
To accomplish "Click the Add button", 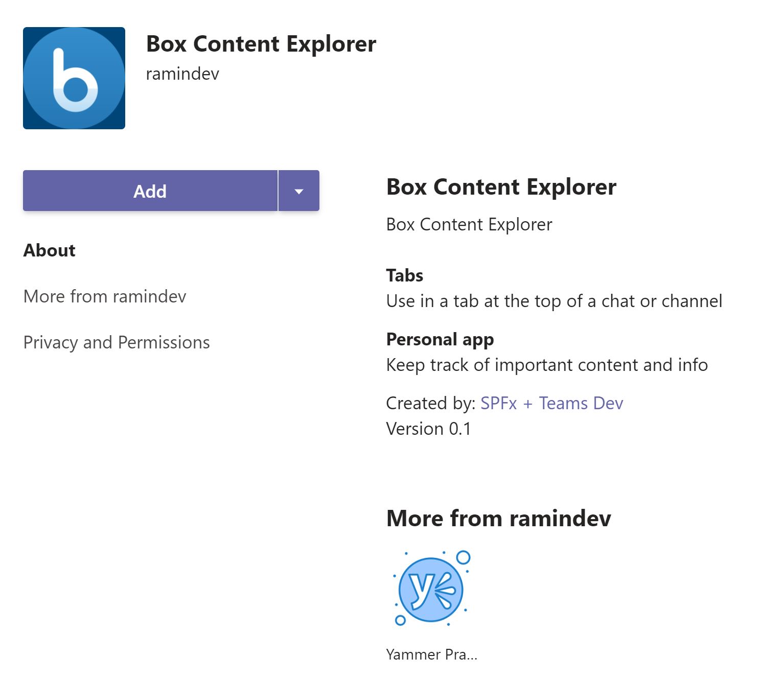I will (150, 191).
